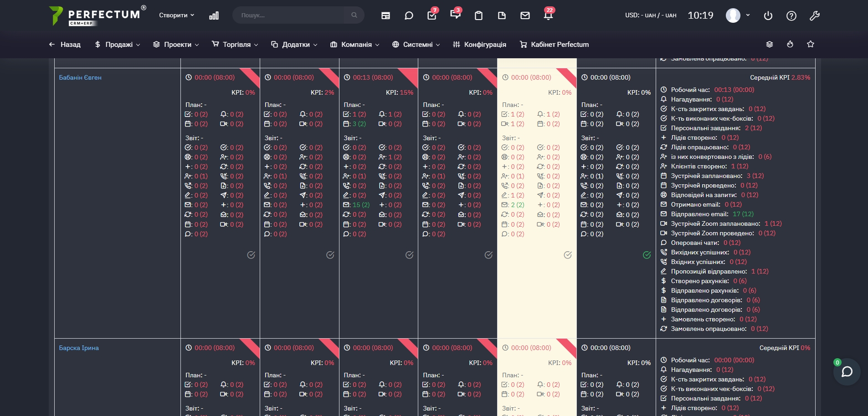Open the Системні dropdown menu
The height and width of the screenshot is (416, 868).
[416, 45]
